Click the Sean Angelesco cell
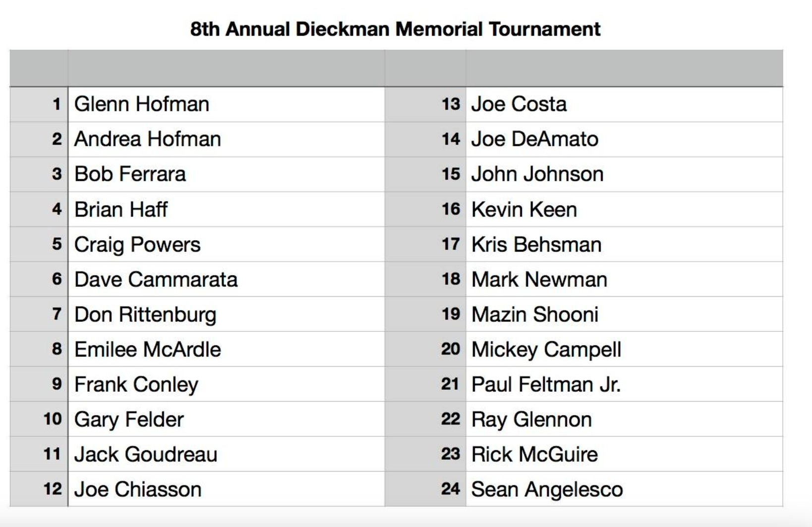 [625, 489]
